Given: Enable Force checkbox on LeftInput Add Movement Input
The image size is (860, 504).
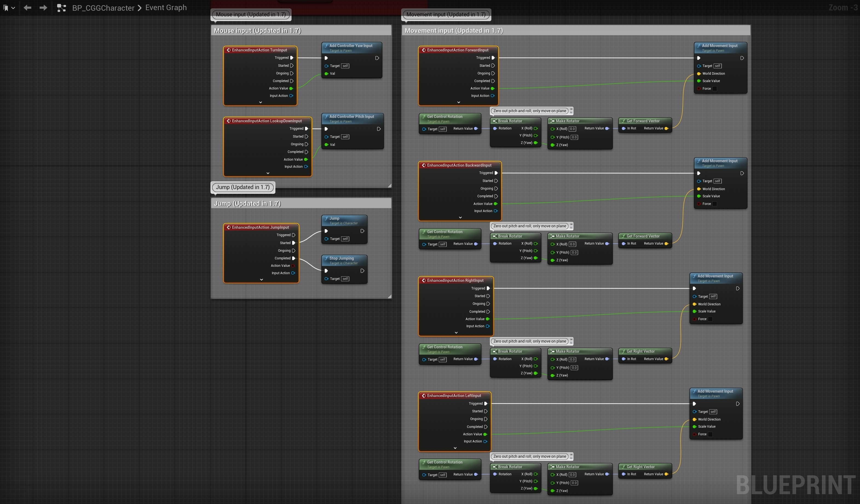Looking at the screenshot, I should point(710,434).
